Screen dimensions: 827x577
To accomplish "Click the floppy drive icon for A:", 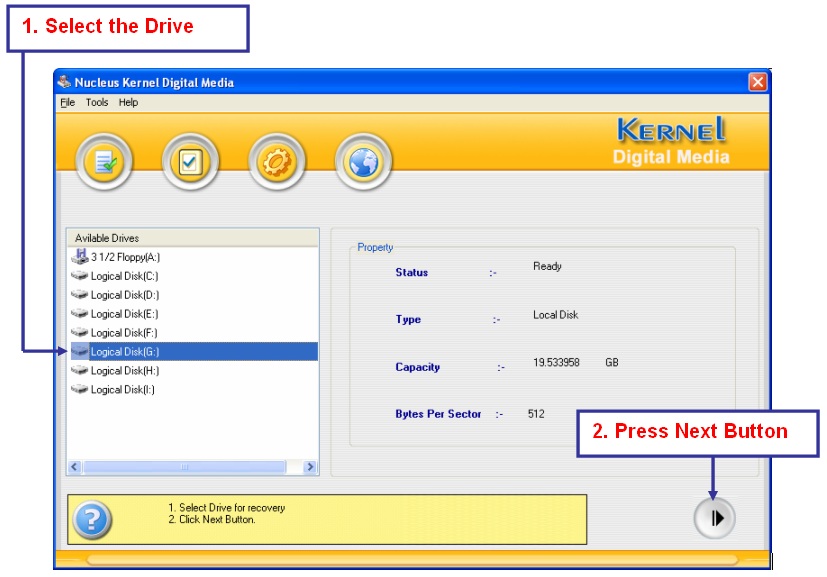I will tap(80, 256).
